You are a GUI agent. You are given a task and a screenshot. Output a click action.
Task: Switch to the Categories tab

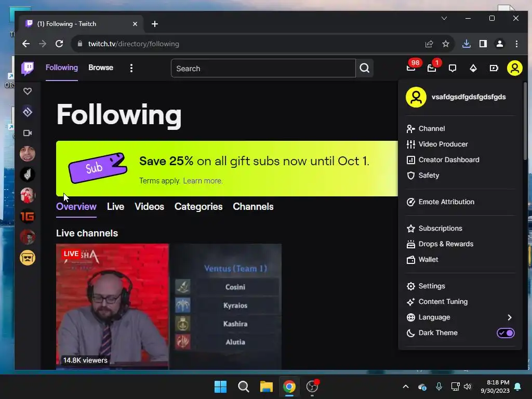point(198,207)
